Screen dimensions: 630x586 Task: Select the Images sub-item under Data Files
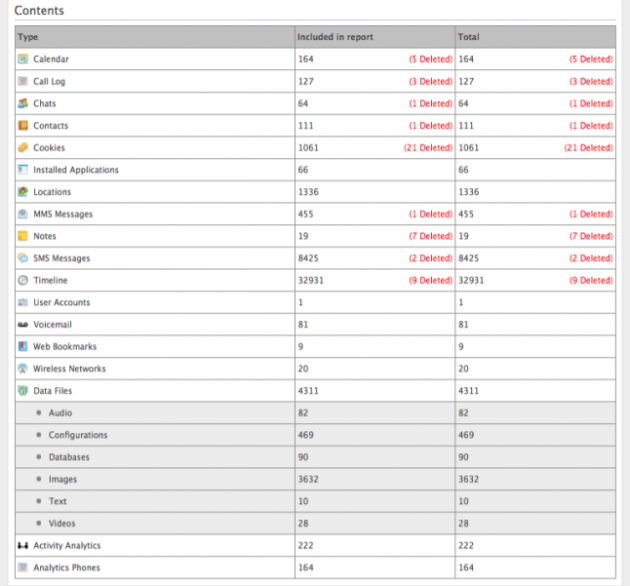click(x=63, y=479)
